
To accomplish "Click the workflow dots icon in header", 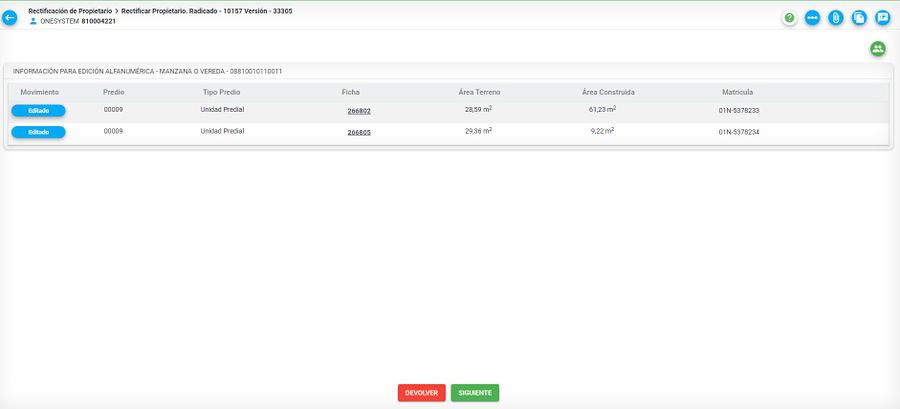I will (813, 18).
